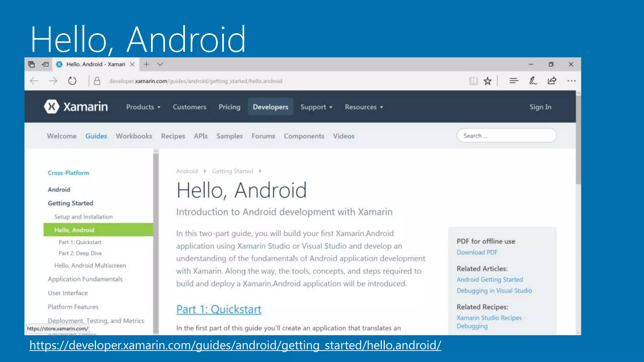Open Application Fundamentals in sidebar

pos(85,279)
